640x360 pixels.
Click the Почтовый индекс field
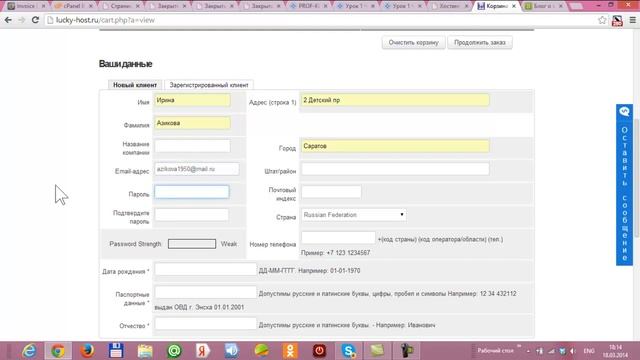pyautogui.click(x=331, y=192)
